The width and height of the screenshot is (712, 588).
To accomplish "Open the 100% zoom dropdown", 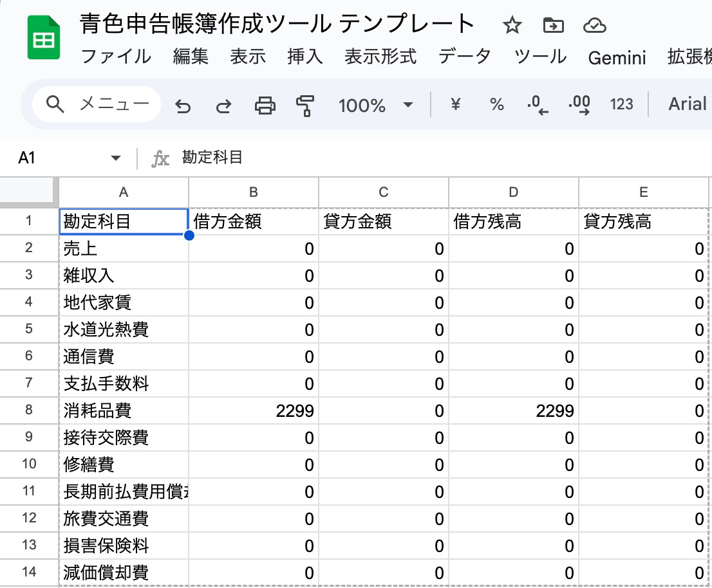I will pyautogui.click(x=375, y=106).
